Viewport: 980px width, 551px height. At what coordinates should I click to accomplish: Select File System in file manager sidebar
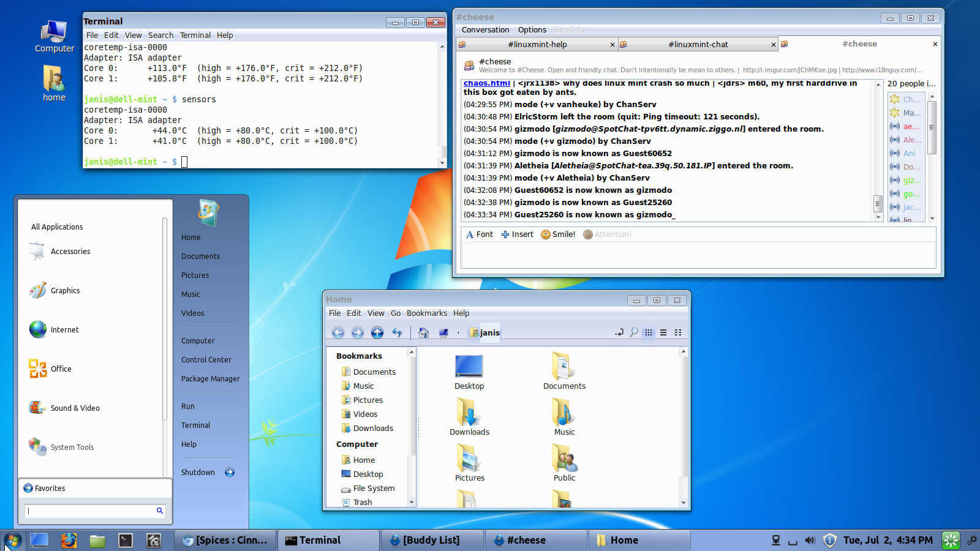pos(374,488)
